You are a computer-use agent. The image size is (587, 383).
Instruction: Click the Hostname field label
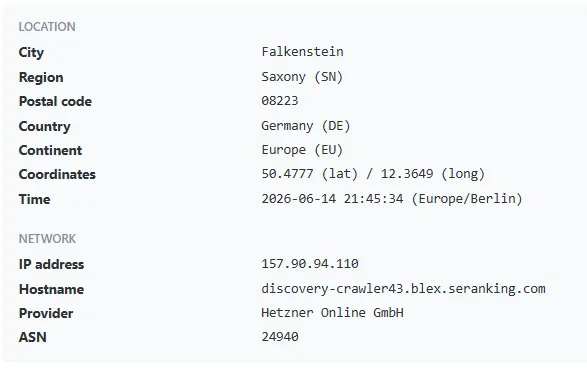[x=51, y=289]
